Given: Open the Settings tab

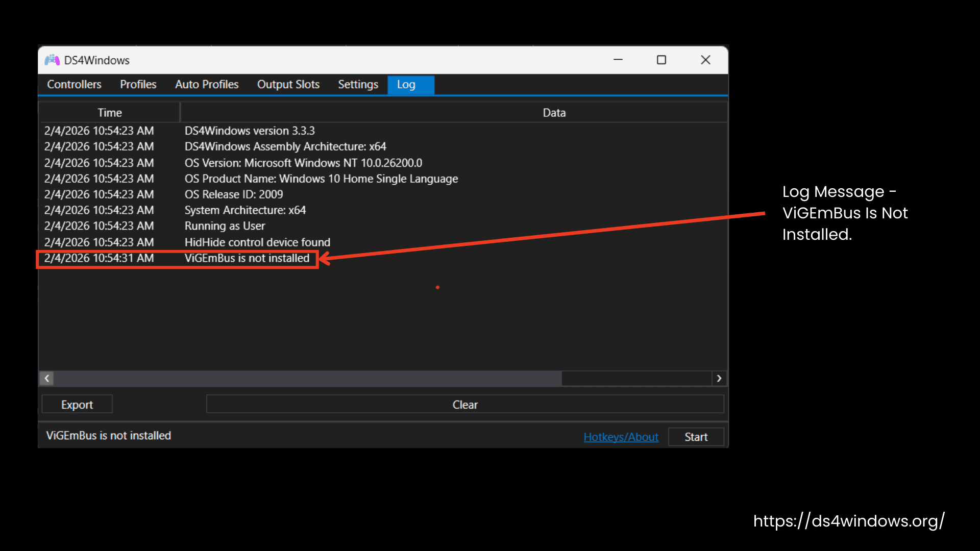Looking at the screenshot, I should point(358,85).
